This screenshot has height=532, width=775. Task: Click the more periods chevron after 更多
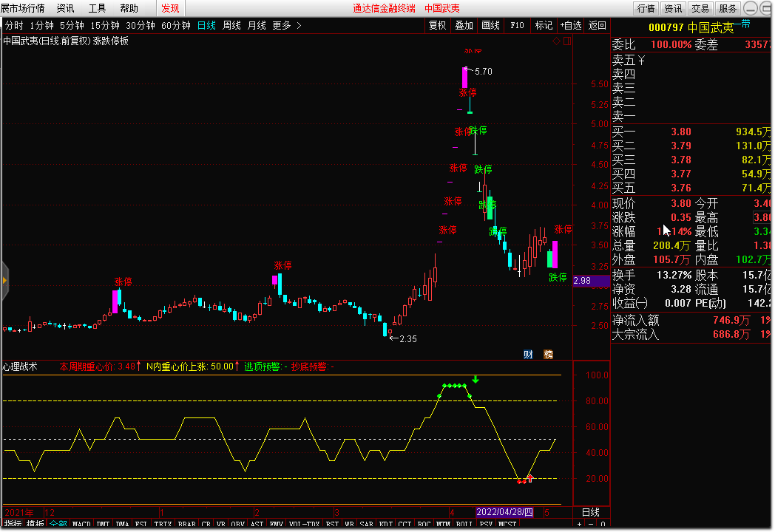coord(299,25)
